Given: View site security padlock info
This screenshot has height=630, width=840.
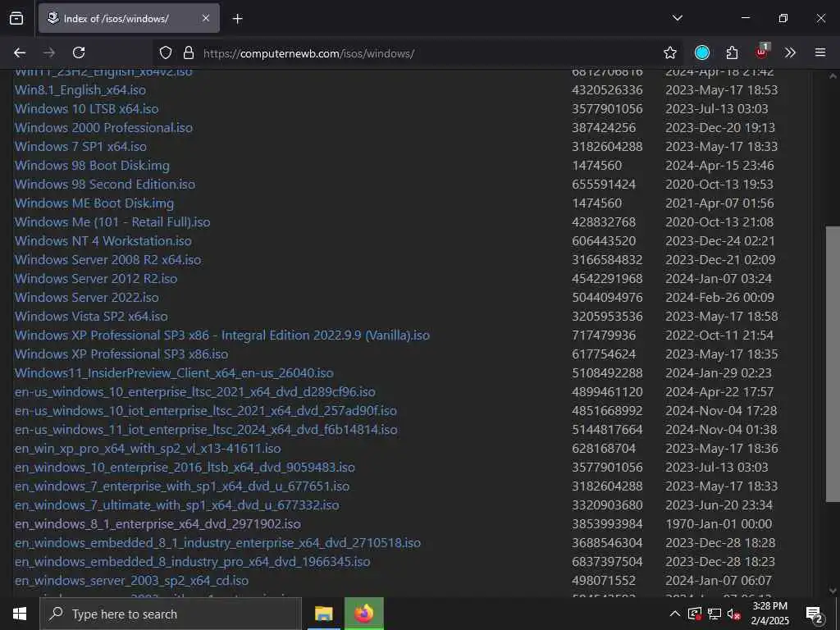Looking at the screenshot, I should (188, 52).
